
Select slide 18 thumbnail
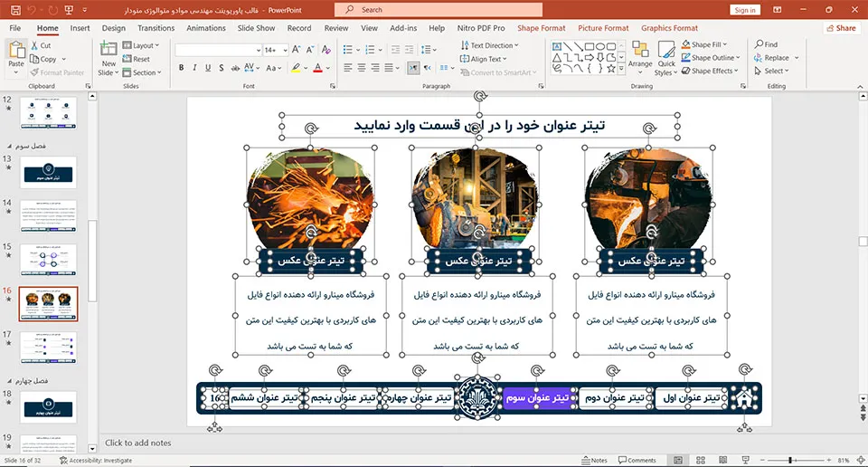48,407
